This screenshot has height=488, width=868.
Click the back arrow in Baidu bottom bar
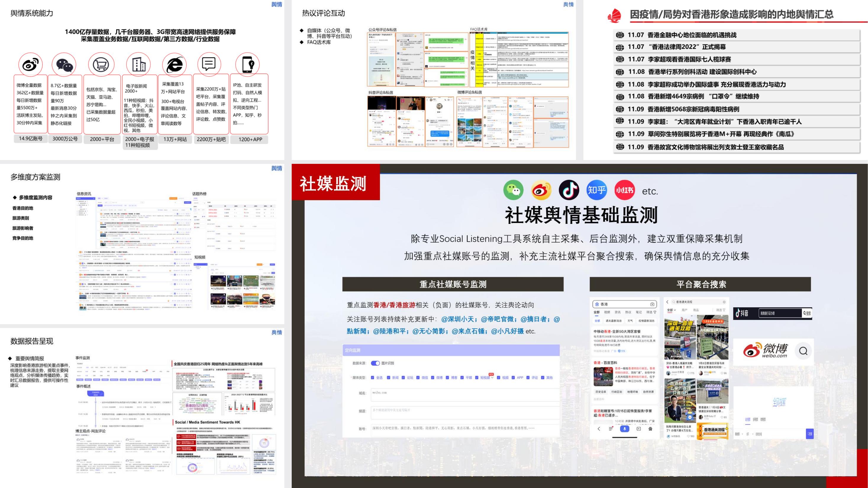point(599,429)
